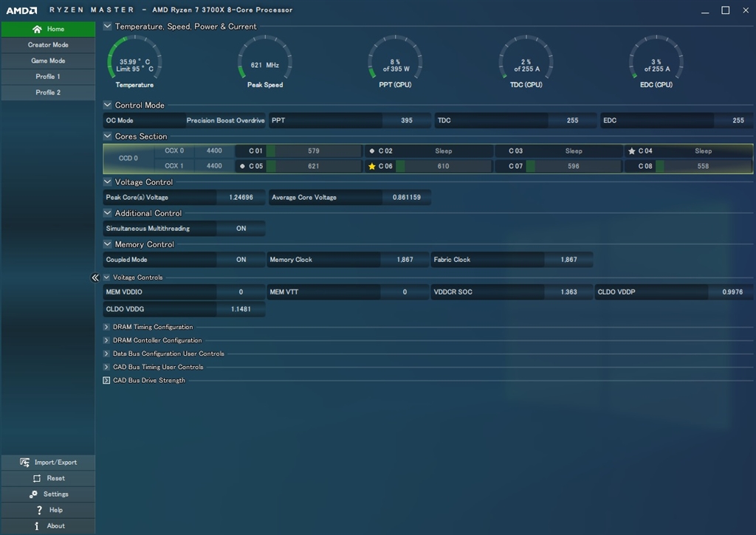Click the Fabric Clock value 1,867
Screen dimensions: 756x535
click(569, 259)
